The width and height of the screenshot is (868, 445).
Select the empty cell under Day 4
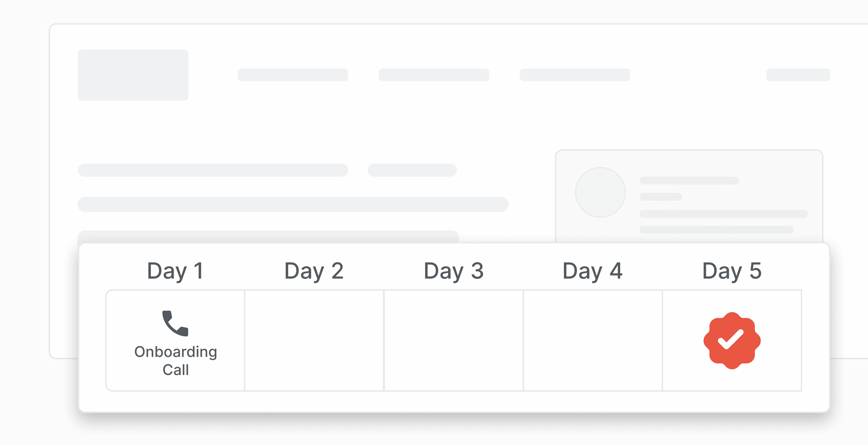pyautogui.click(x=593, y=340)
